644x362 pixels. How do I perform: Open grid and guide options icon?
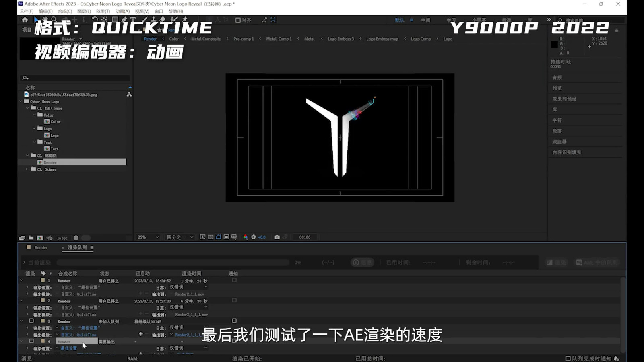pyautogui.click(x=234, y=237)
